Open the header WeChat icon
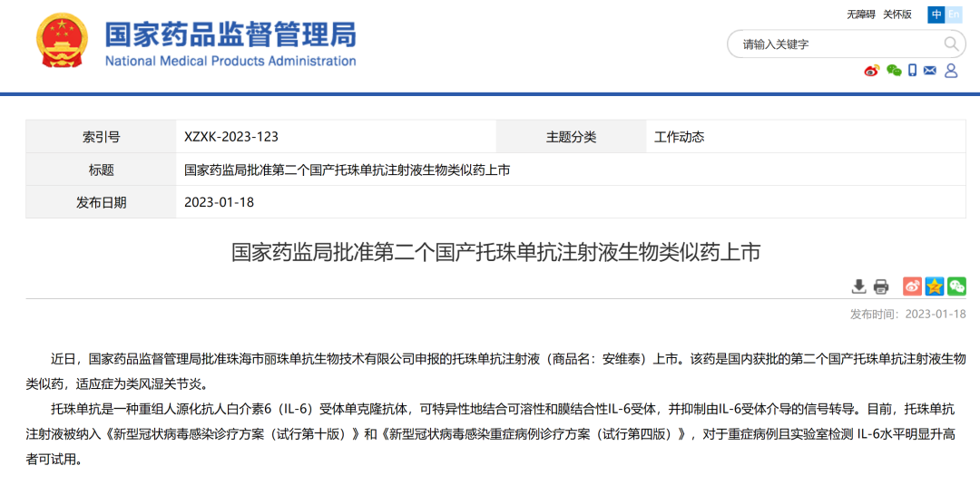 coord(894,71)
